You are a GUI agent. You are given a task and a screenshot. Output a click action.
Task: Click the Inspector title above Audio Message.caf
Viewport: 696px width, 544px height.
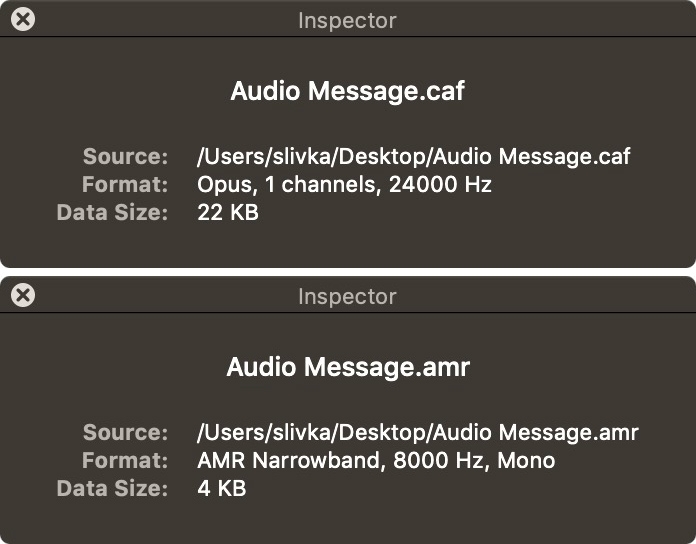(347, 20)
